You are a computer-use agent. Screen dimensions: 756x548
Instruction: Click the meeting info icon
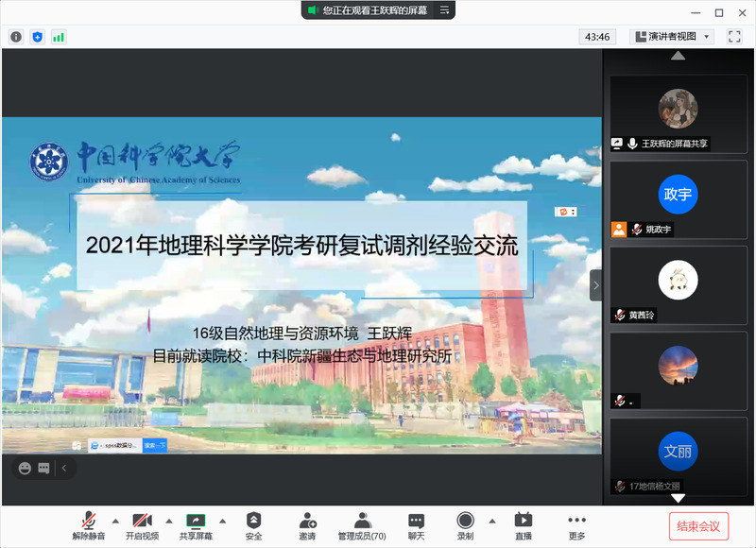[x=16, y=37]
